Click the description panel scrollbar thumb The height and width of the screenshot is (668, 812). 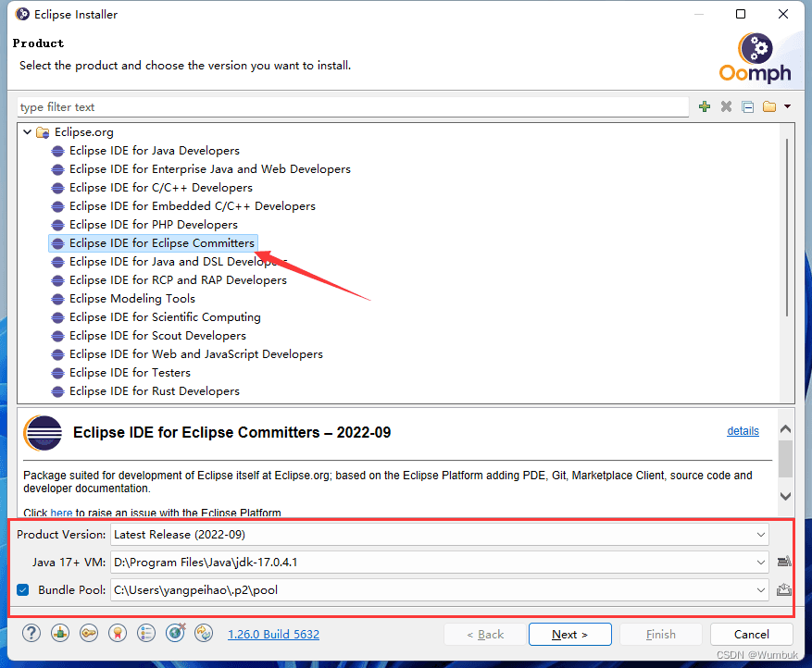785,459
